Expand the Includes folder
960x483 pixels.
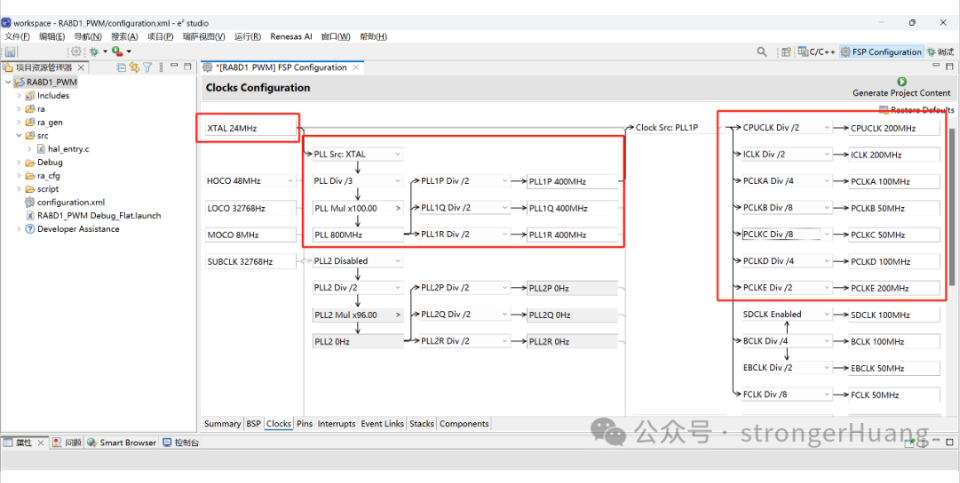19,95
